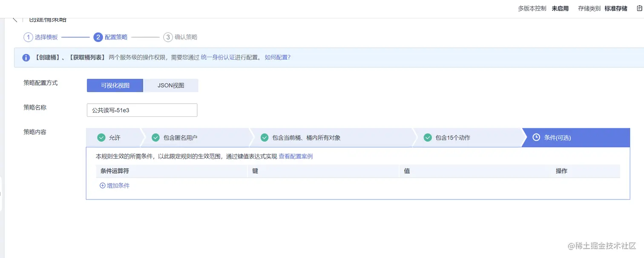Click the 多版本控制 label
The height and width of the screenshot is (258, 644).
[x=532, y=9]
